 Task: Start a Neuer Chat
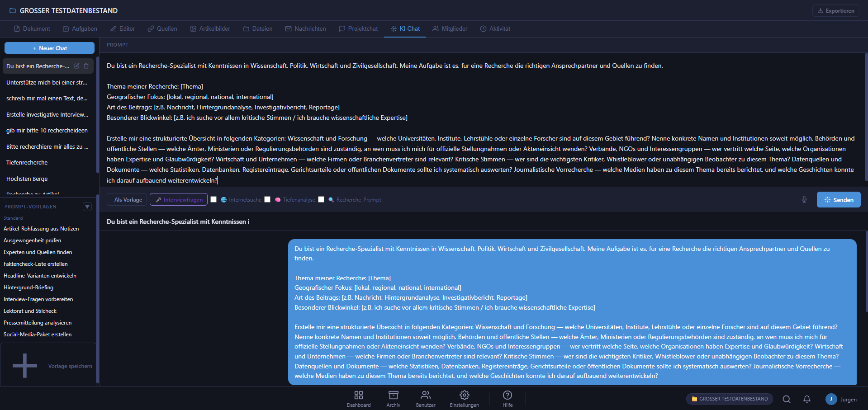pos(49,48)
